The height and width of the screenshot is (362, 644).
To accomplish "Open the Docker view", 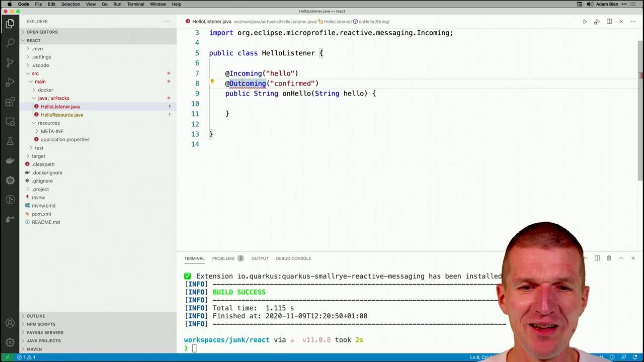I will 10,161.
